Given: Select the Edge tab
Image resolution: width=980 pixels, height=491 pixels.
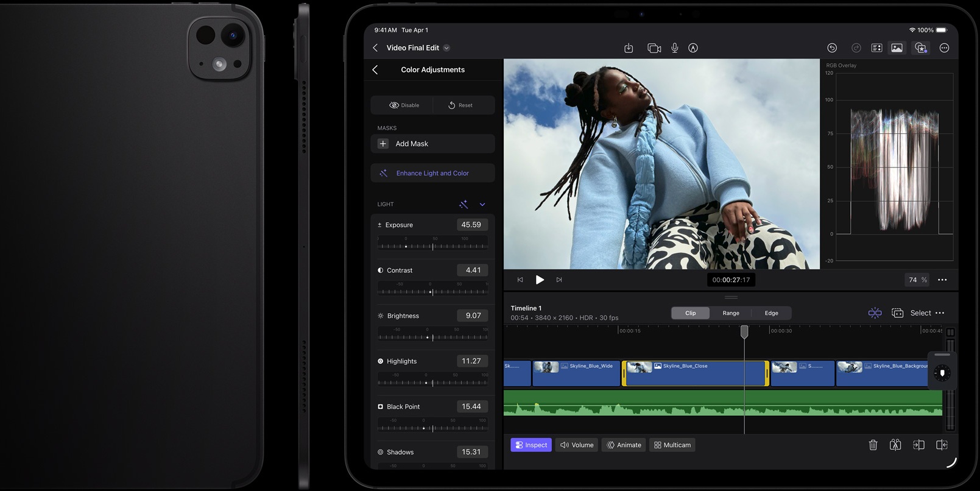Looking at the screenshot, I should point(771,313).
